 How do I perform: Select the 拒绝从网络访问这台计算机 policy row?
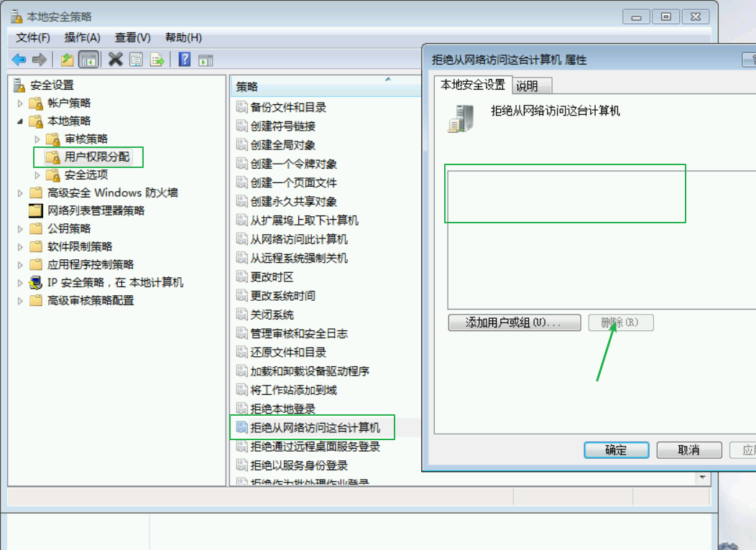[315, 427]
